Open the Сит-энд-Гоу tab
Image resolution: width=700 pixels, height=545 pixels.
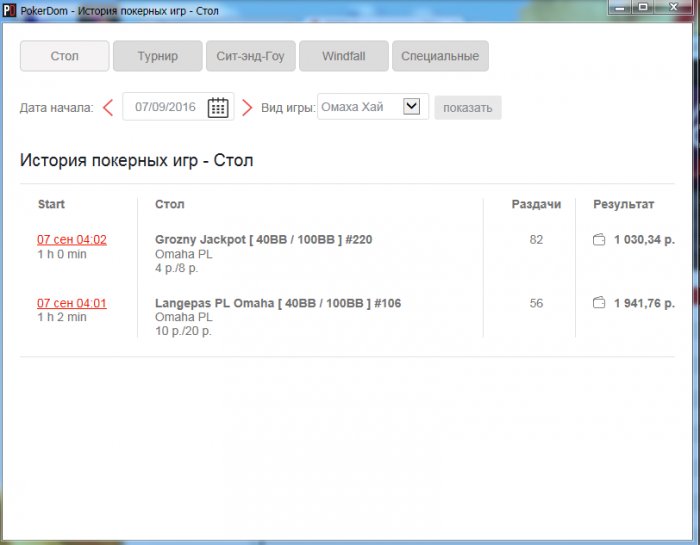point(250,56)
